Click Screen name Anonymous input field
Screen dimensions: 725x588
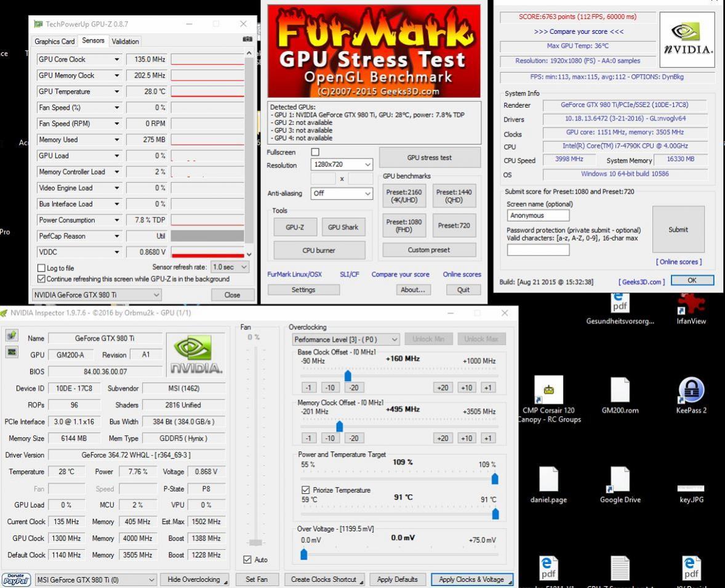click(538, 215)
